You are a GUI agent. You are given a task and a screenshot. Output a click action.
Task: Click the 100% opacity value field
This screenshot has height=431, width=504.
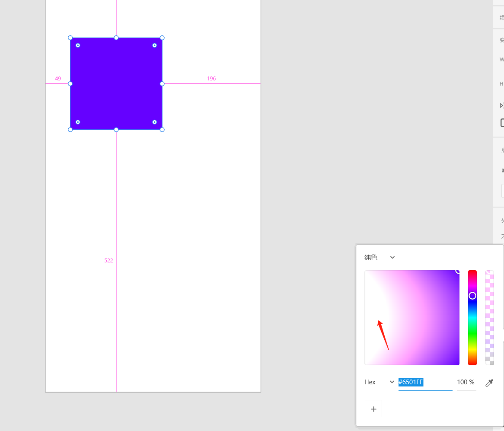(466, 382)
